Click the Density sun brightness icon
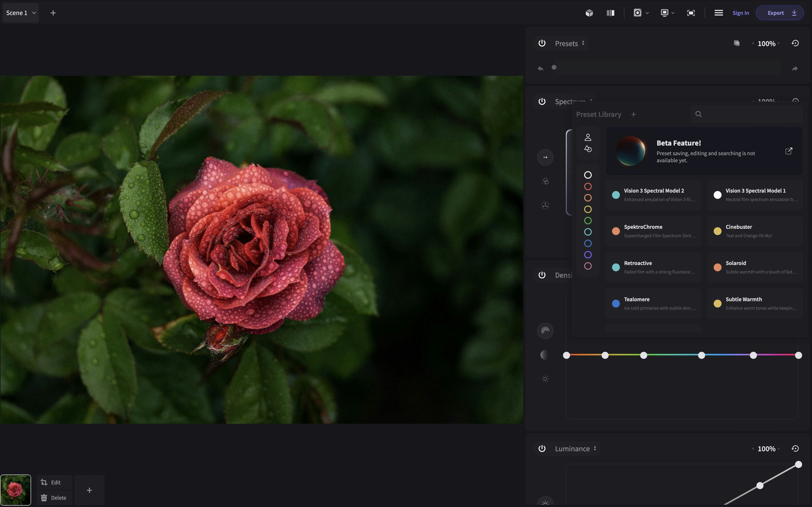The image size is (812, 507). point(545,379)
